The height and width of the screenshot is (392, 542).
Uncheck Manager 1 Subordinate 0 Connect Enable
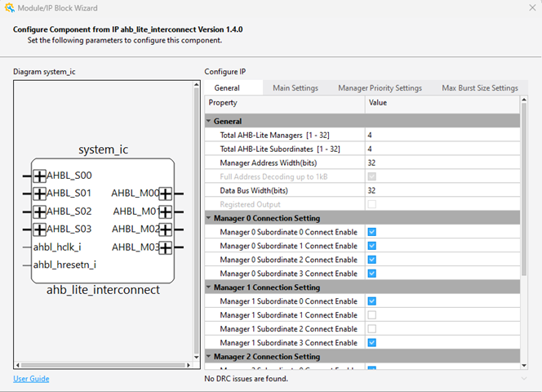pos(372,301)
